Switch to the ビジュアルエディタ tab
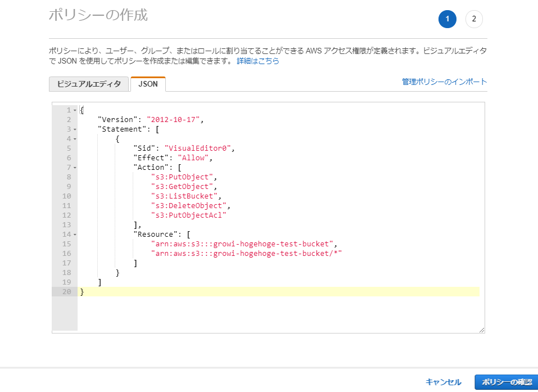 [89, 84]
